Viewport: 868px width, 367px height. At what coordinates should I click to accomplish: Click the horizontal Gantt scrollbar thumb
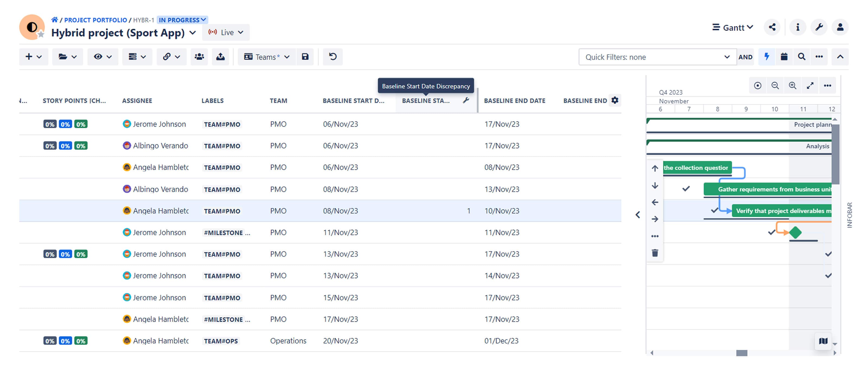point(741,353)
